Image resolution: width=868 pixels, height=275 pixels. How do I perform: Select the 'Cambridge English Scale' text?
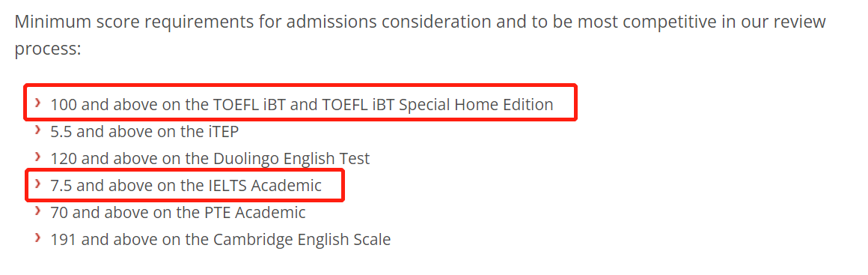click(301, 240)
